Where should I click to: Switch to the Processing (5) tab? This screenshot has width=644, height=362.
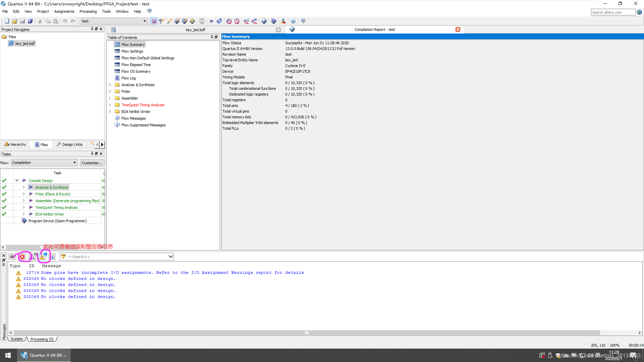[42, 339]
